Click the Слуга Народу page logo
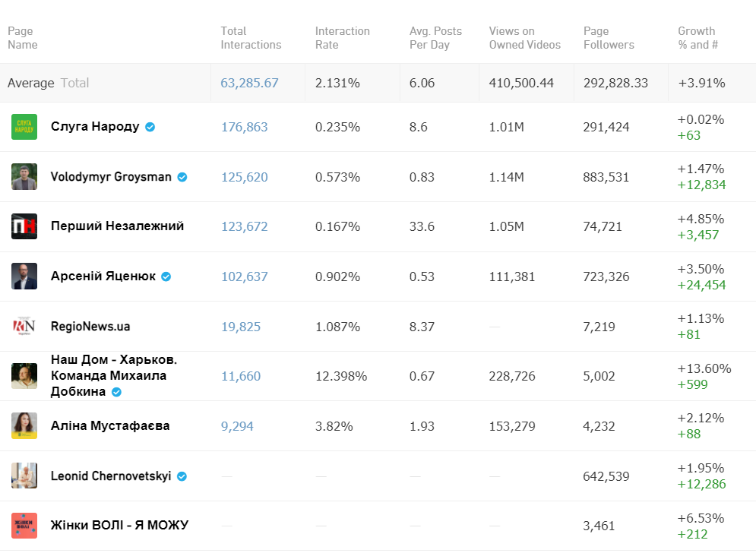Image resolution: width=756 pixels, height=553 pixels. point(24,127)
